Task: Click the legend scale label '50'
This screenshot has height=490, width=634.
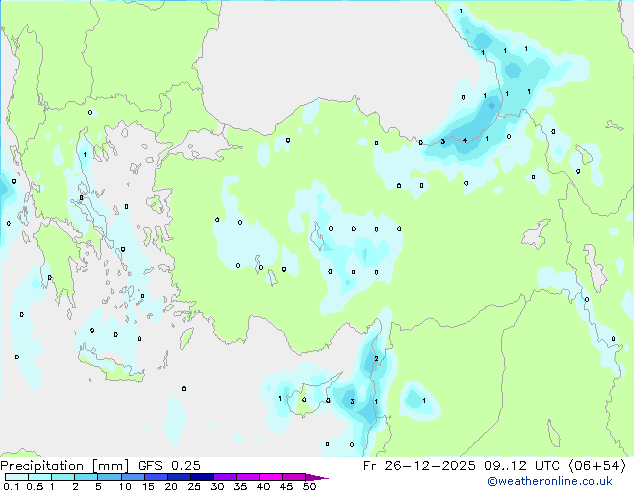Action: [x=310, y=486]
